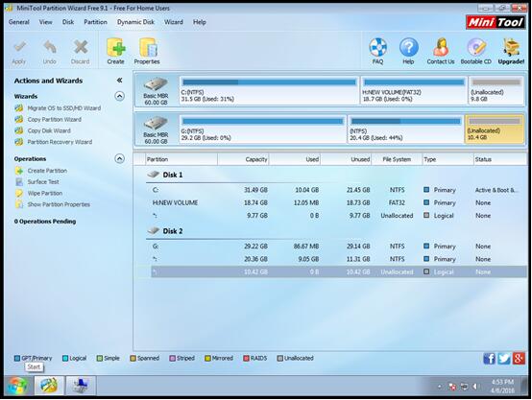The height and width of the screenshot is (400, 532).
Task: Click the Create partition toolbar icon
Action: point(115,47)
